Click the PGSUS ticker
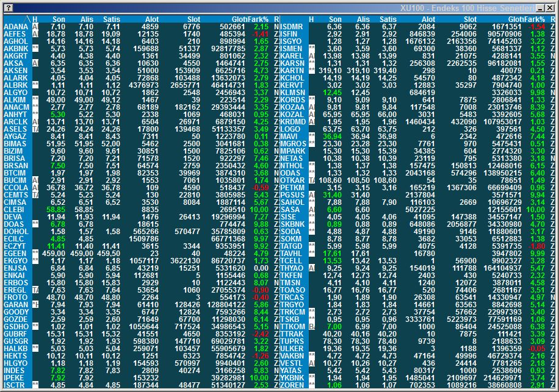This screenshot has height=392, width=559. click(x=292, y=195)
